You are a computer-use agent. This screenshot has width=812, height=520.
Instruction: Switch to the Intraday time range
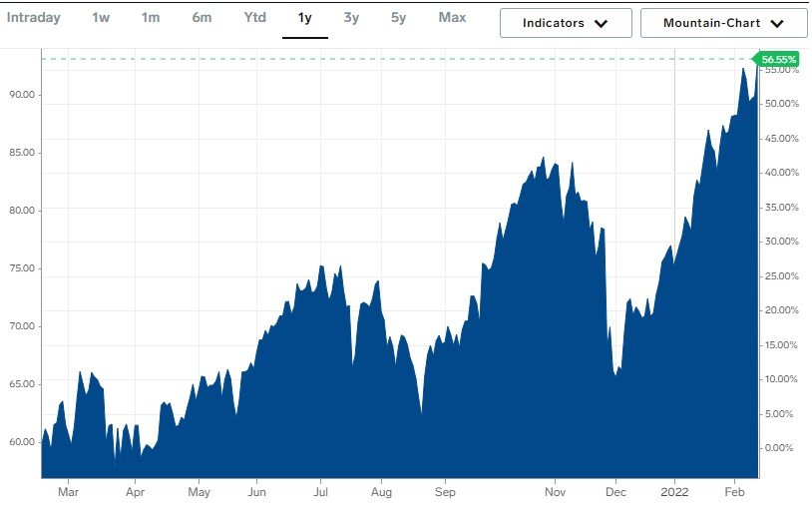(34, 18)
